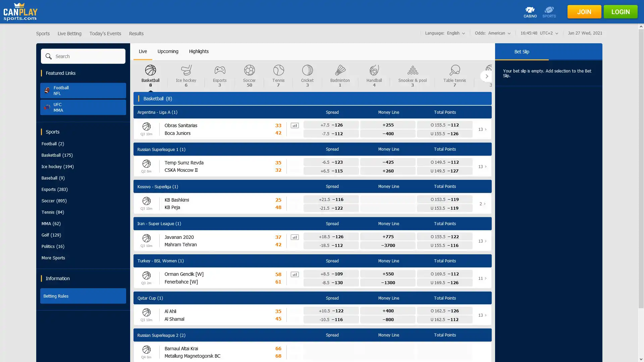The height and width of the screenshot is (362, 644).
Task: Select the Esports controller icon
Action: (220, 70)
